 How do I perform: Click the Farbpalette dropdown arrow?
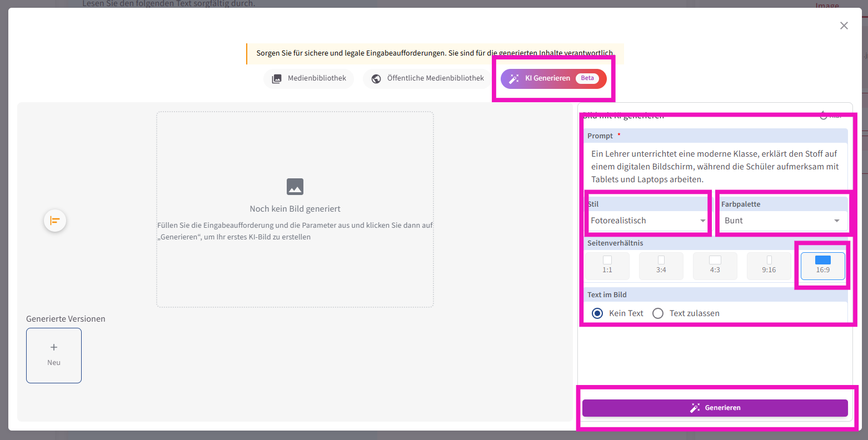(x=836, y=221)
